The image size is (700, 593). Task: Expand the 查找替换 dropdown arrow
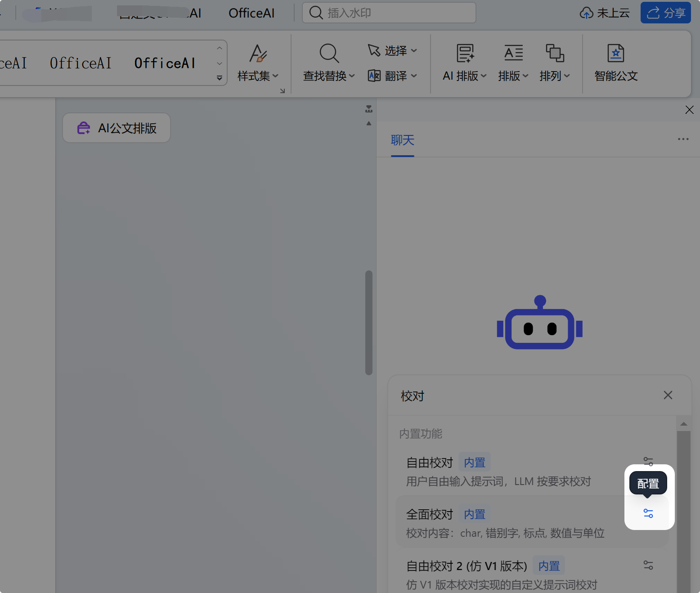pos(352,76)
